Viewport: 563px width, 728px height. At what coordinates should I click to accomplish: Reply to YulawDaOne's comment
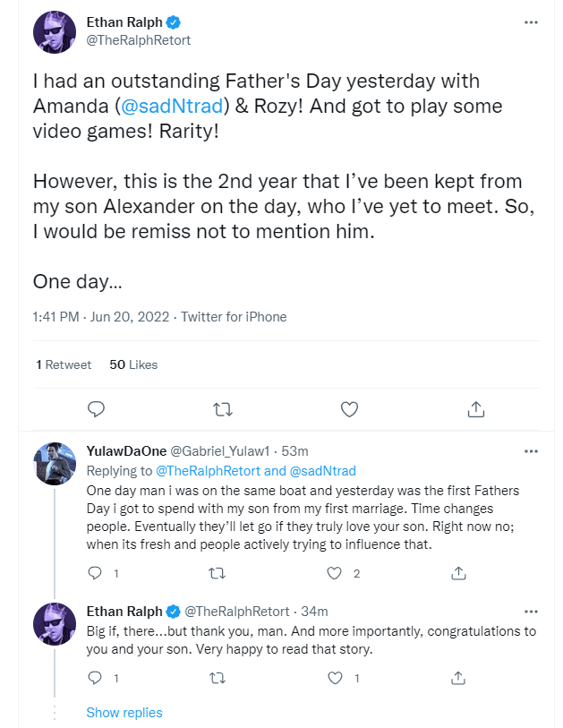pyautogui.click(x=95, y=573)
